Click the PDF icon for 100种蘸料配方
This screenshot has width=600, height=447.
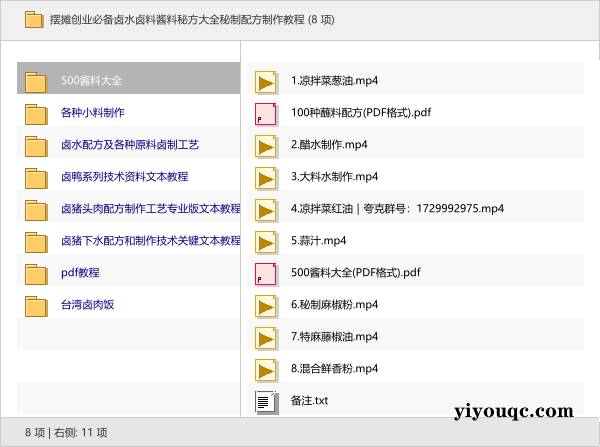266,113
